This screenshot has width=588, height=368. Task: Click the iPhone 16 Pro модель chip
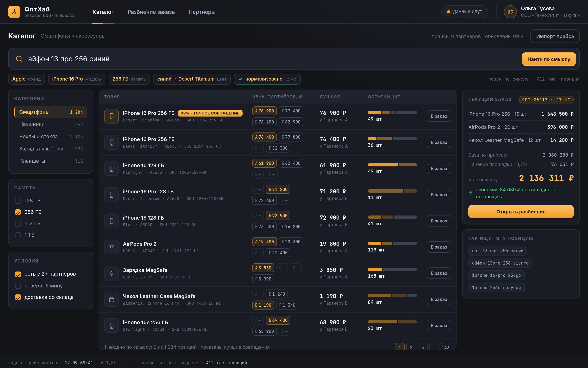[x=77, y=79]
